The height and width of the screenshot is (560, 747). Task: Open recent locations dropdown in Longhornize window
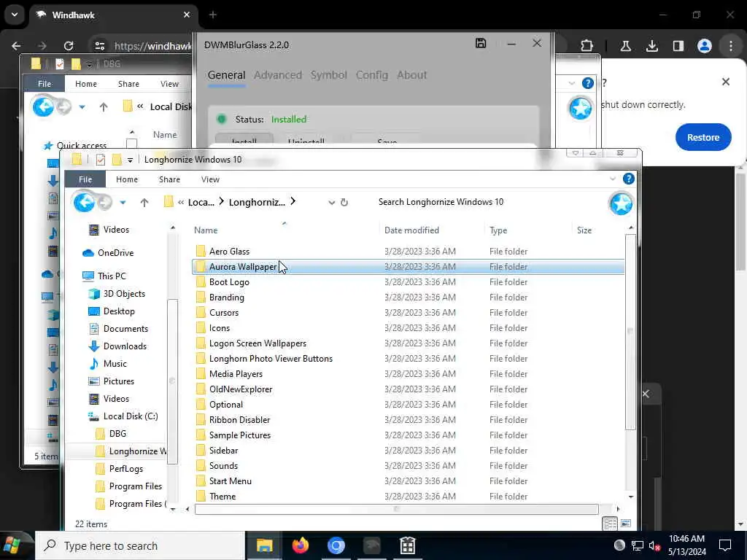pyautogui.click(x=123, y=203)
